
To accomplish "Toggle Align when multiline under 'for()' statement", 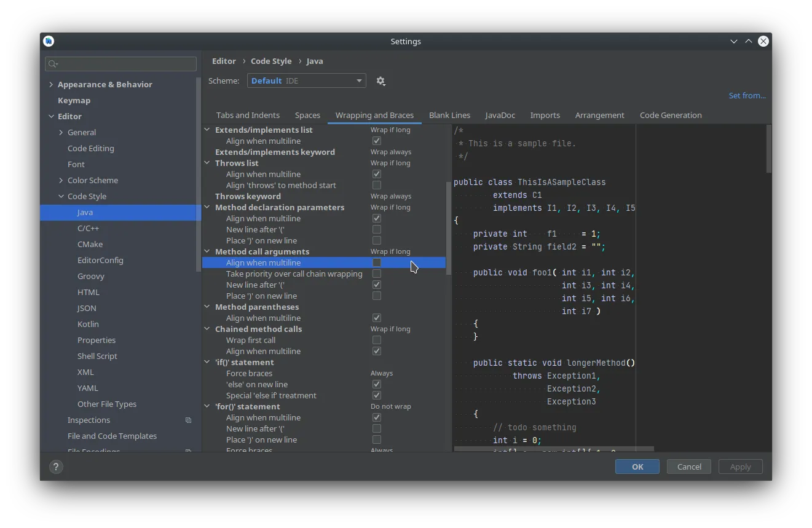I will [x=377, y=417].
